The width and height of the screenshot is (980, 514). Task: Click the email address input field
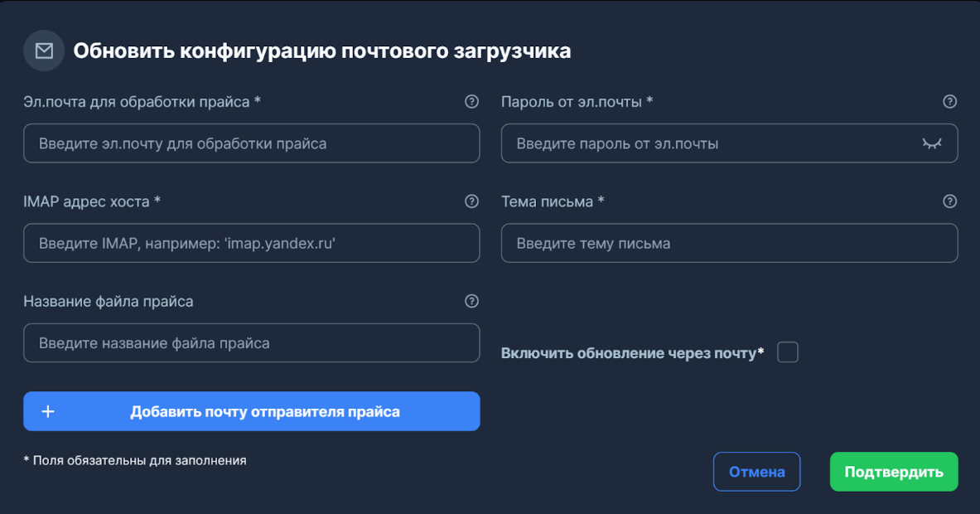pos(252,143)
